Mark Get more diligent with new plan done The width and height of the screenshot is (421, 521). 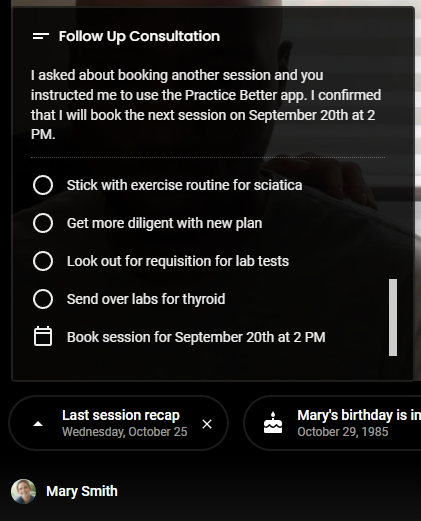43,223
